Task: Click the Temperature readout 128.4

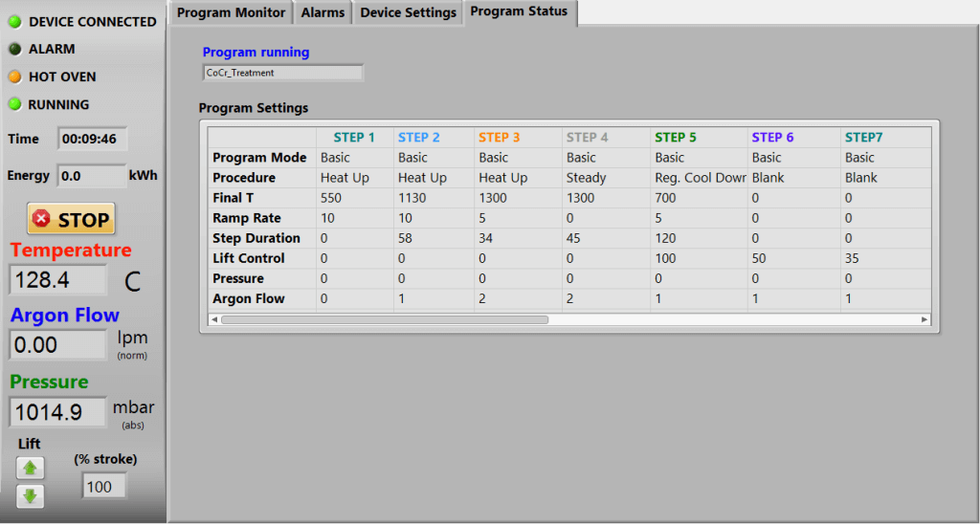Action: 58,280
